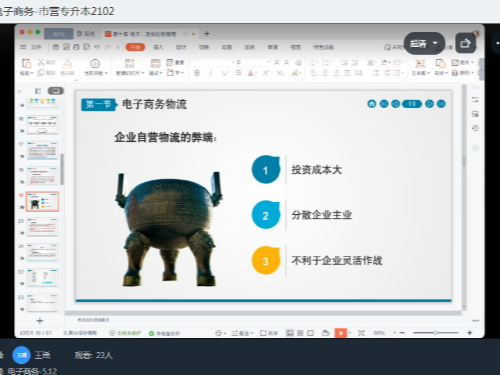Click the share arrow icon at top right
The image size is (500, 375).
pos(465,43)
